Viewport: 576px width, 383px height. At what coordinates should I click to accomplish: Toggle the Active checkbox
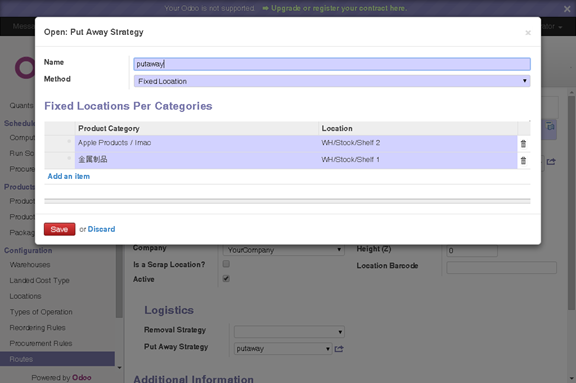point(226,278)
